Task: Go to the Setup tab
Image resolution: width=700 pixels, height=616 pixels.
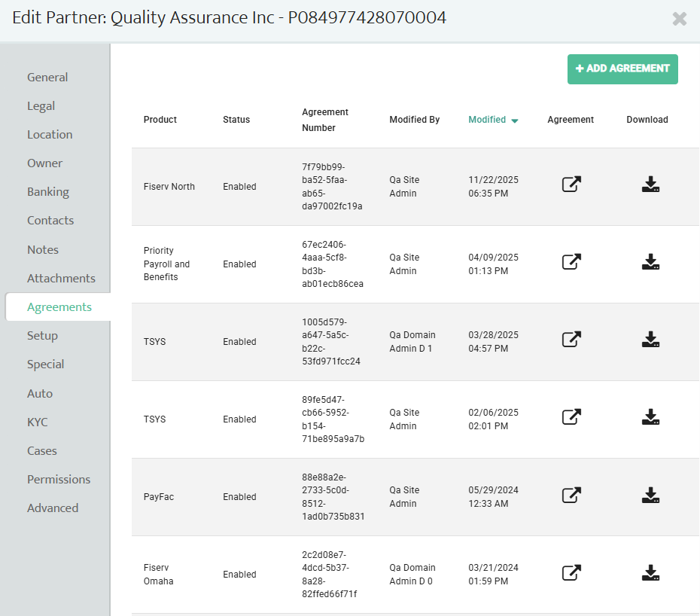Action: point(42,335)
